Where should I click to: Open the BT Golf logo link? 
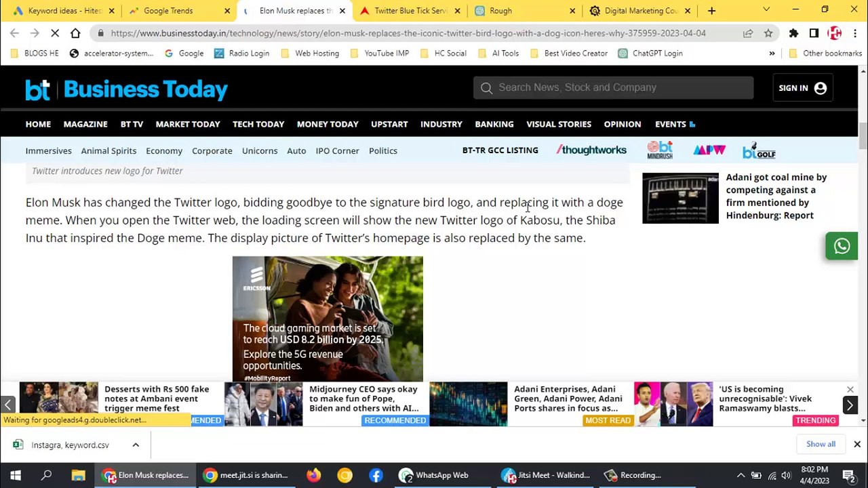coord(759,150)
